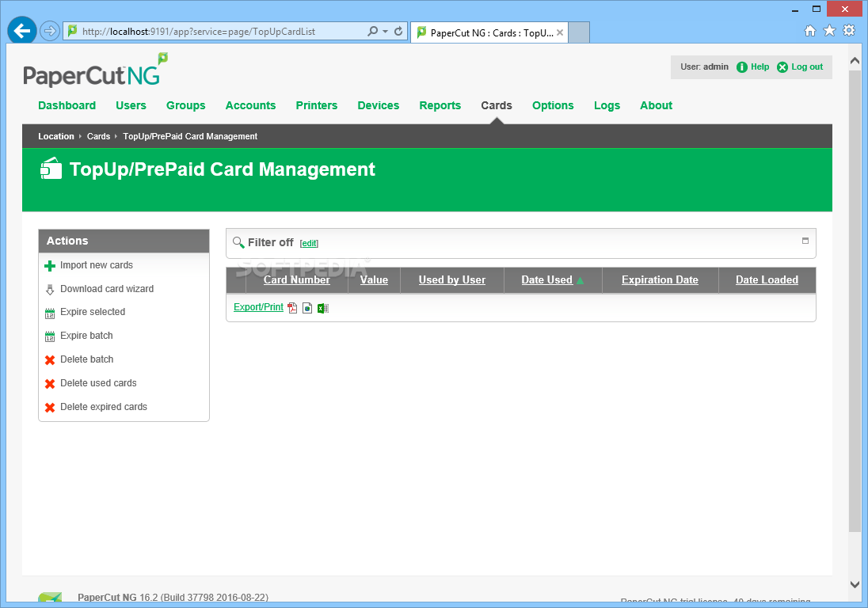868x608 pixels.
Task: Click the Export/Print link
Action: (x=258, y=307)
